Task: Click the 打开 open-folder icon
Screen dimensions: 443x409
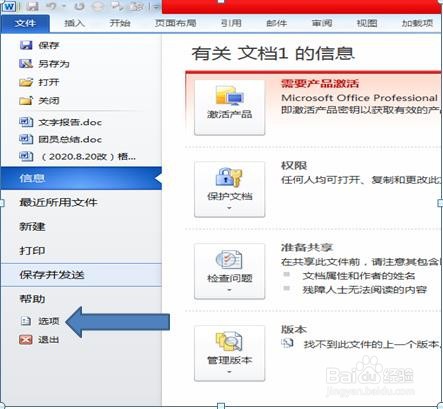Action: click(x=26, y=82)
